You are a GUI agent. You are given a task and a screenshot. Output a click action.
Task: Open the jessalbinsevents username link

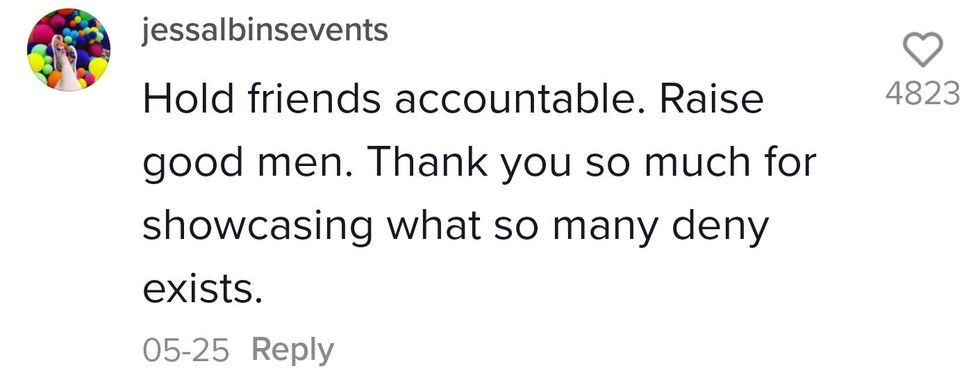pos(265,29)
